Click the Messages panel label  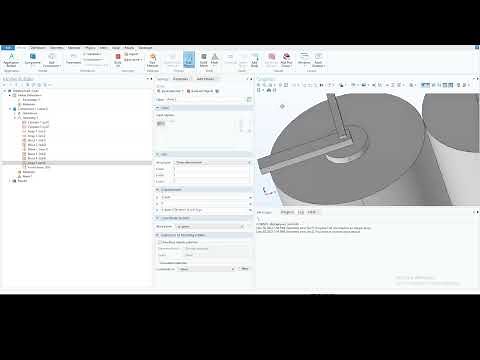pyautogui.click(x=264, y=212)
